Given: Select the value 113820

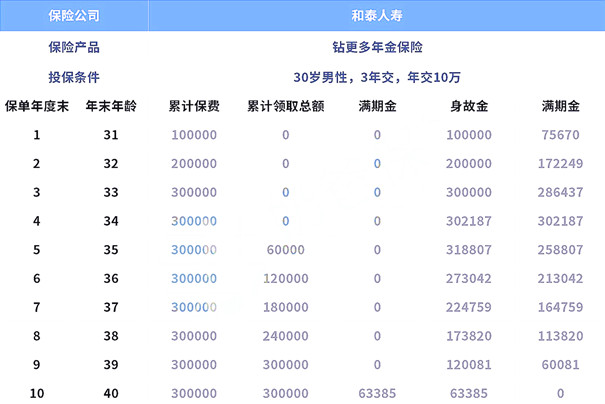Looking at the screenshot, I should click(x=560, y=336).
